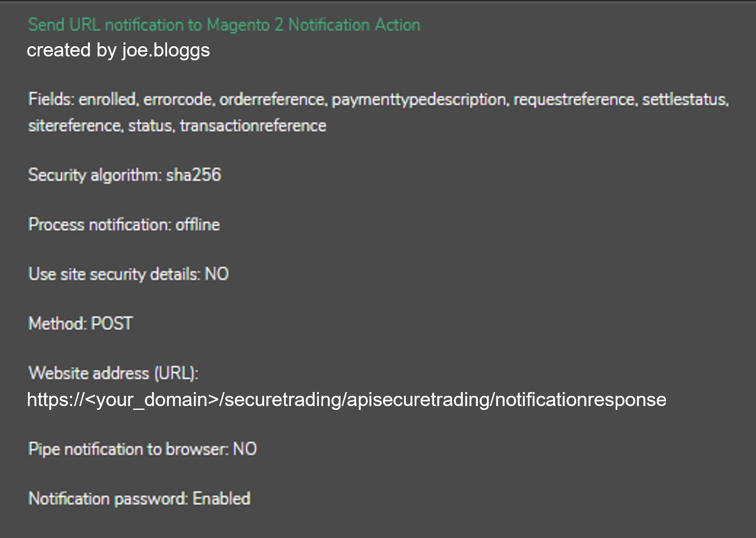756x538 pixels.
Task: Click the 'Notification password: Enabled' line
Action: click(x=139, y=499)
